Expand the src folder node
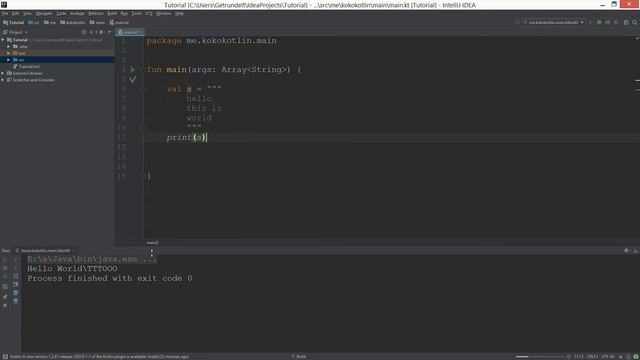The image size is (640, 360). tap(9, 60)
